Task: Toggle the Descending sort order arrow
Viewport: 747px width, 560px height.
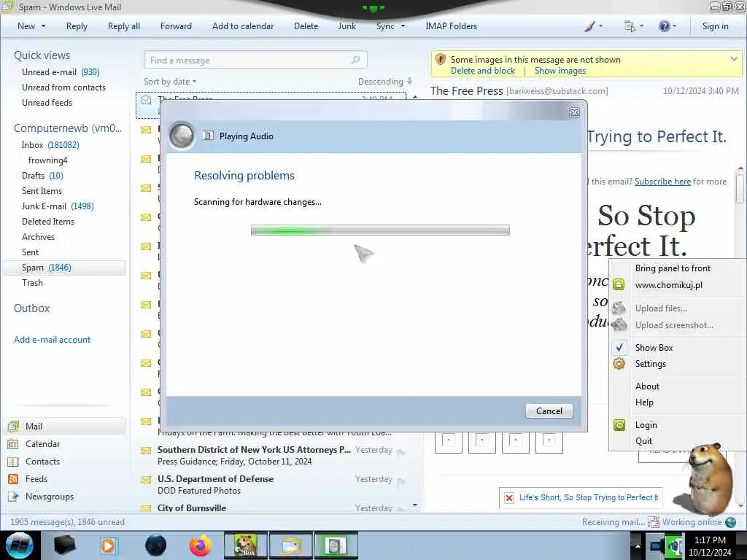Action: (x=409, y=82)
